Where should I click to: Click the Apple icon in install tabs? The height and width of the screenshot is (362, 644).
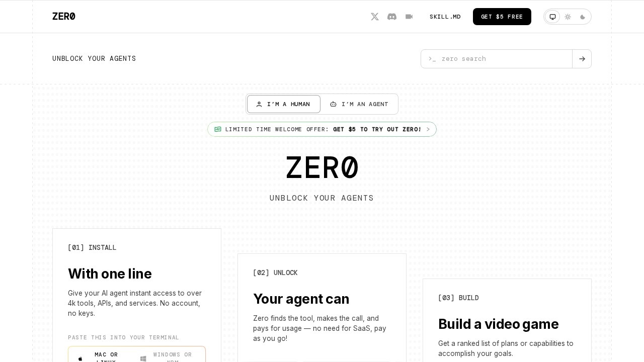80,358
